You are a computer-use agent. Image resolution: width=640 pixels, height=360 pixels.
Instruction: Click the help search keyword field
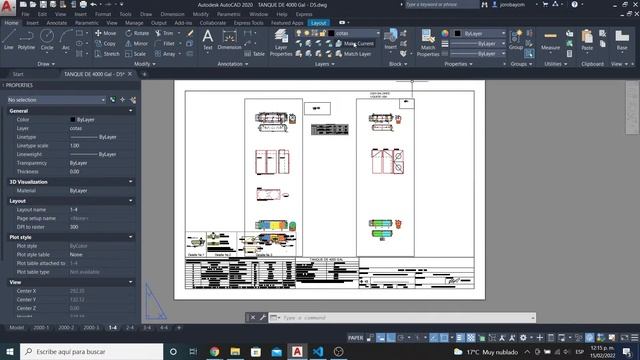pyautogui.click(x=442, y=4)
